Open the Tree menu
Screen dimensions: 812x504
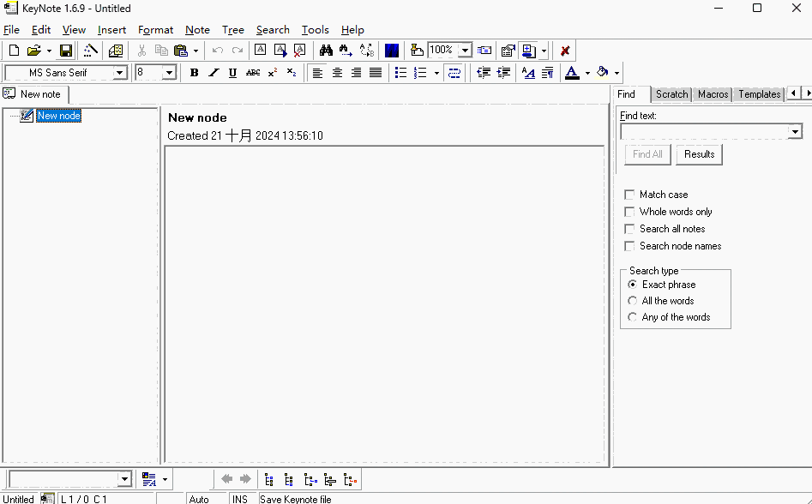[x=232, y=30]
